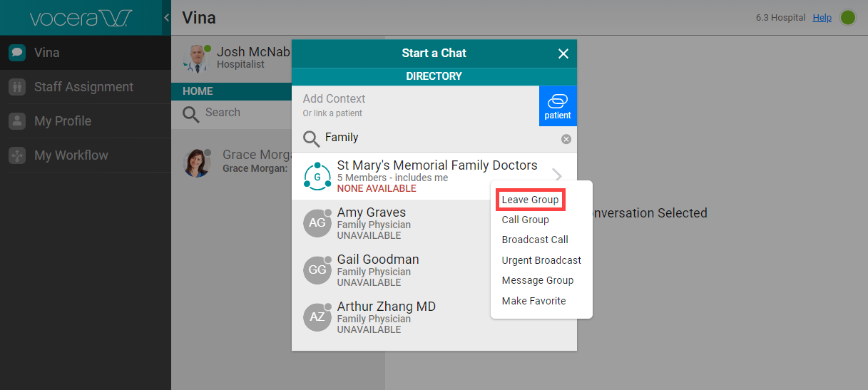Click the St Mary's group icon
This screenshot has height=390, width=868.
click(317, 176)
